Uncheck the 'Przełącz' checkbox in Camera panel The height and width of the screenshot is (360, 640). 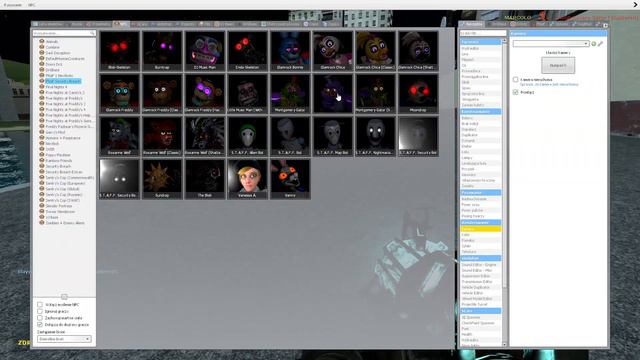516,92
